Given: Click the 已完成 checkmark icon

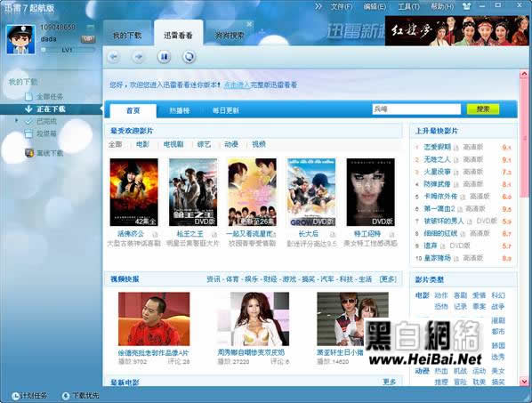Looking at the screenshot, I should tap(29, 121).
